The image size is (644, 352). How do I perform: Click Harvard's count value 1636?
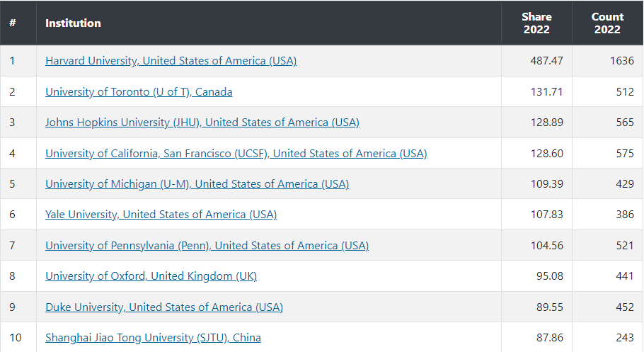point(621,61)
